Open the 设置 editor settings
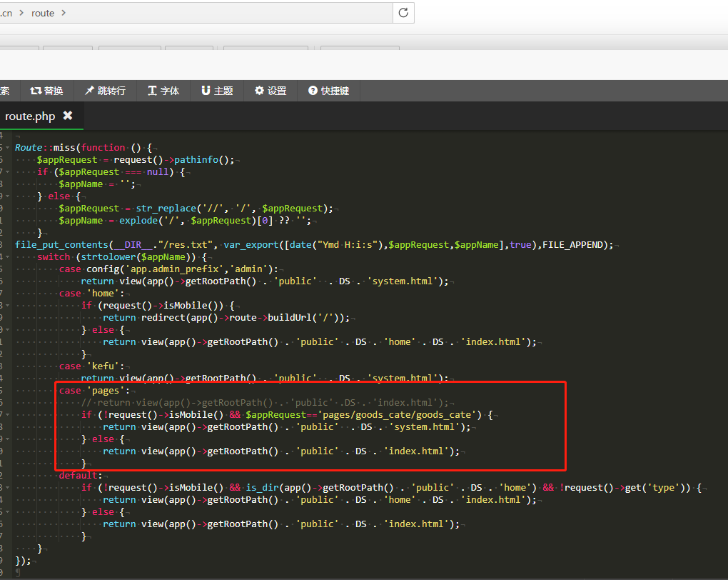 (271, 91)
